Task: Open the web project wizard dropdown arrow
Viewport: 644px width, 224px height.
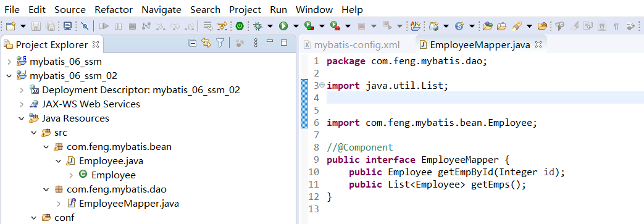Action: click(446, 27)
